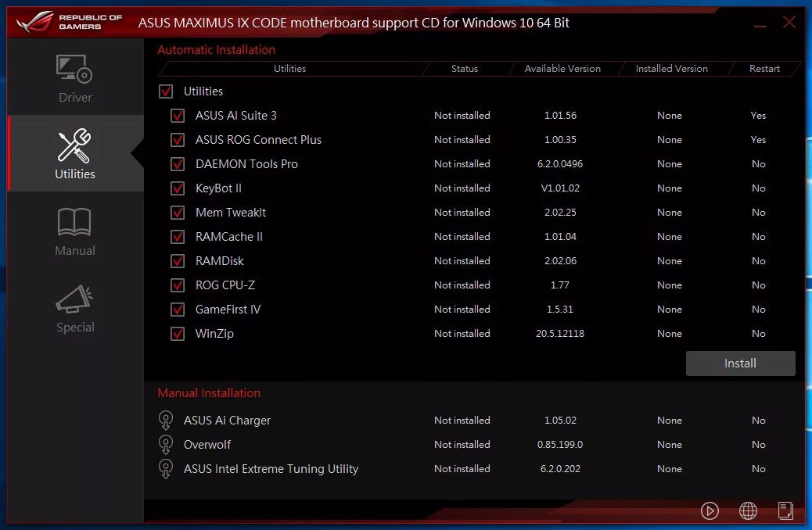Image resolution: width=812 pixels, height=530 pixels.
Task: Click version 2.02.06 of RAMDisk
Action: tap(560, 261)
